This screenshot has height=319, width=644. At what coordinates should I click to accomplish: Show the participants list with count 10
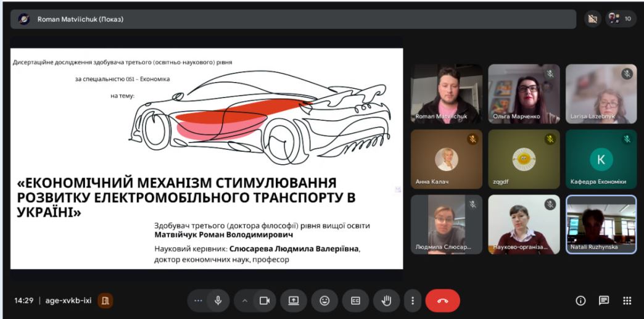coord(621,19)
